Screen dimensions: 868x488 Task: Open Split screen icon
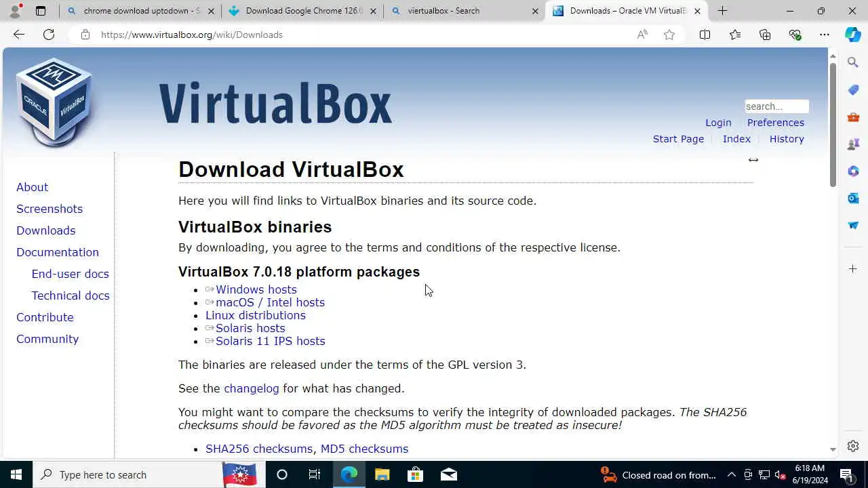click(x=705, y=35)
